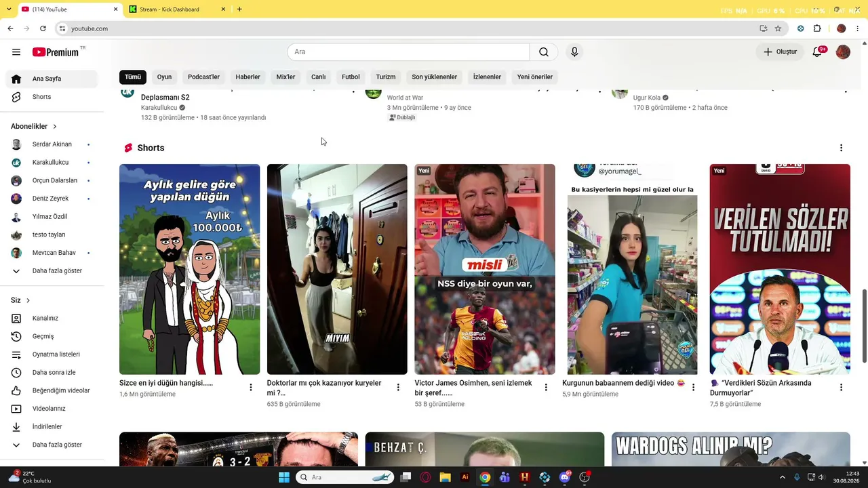
Task: Bookmark this page with star icon
Action: (778, 28)
